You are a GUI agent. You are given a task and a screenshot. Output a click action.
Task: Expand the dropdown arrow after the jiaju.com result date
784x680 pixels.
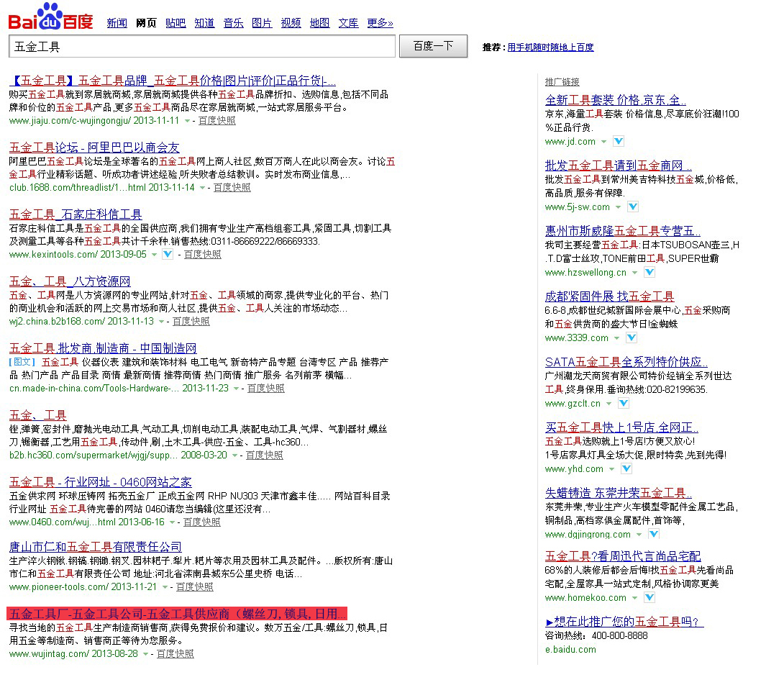coord(188,122)
